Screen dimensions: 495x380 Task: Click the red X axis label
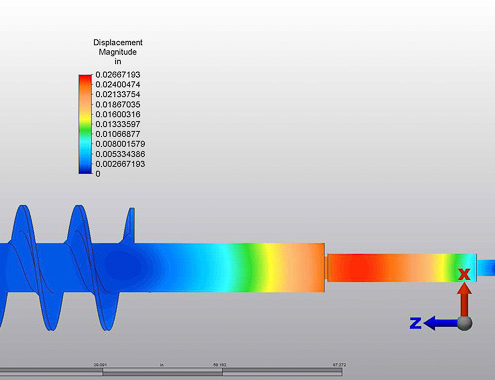pos(464,274)
